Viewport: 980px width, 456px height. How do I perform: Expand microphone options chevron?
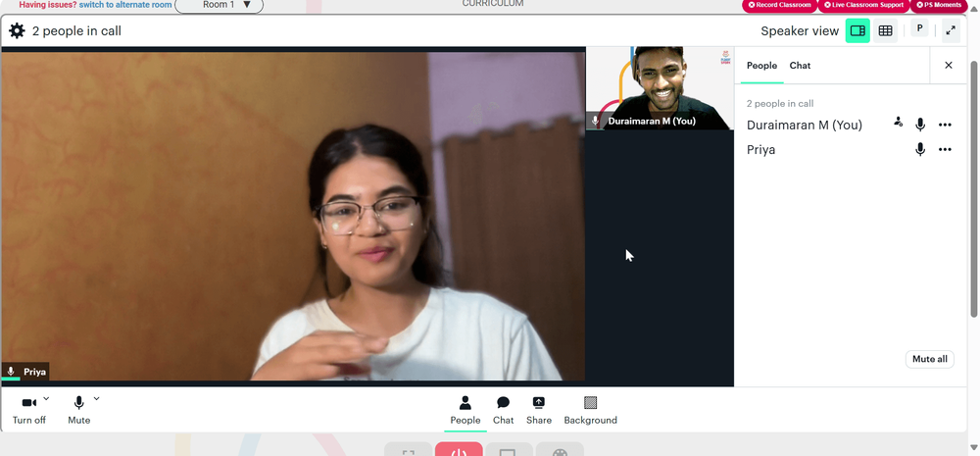(96, 398)
